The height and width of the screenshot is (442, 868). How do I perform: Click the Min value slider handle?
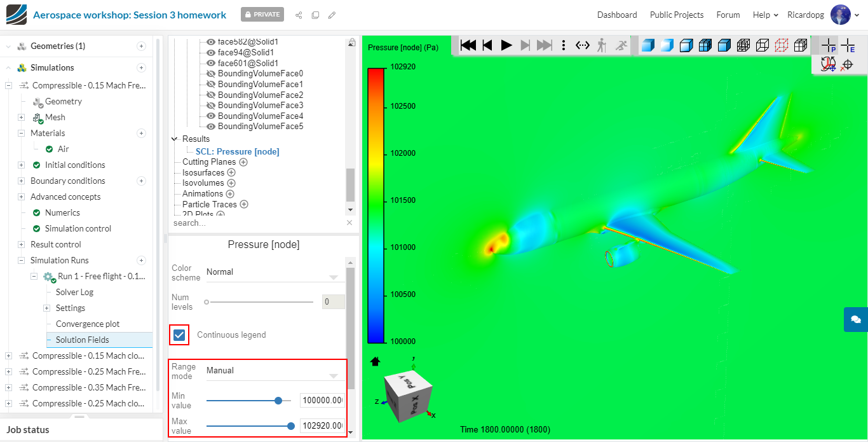click(x=278, y=400)
